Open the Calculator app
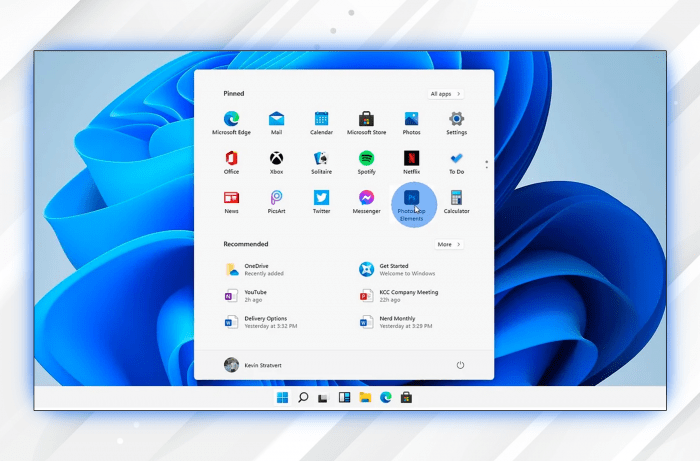Screen dimensions: 700x461 coord(456,198)
